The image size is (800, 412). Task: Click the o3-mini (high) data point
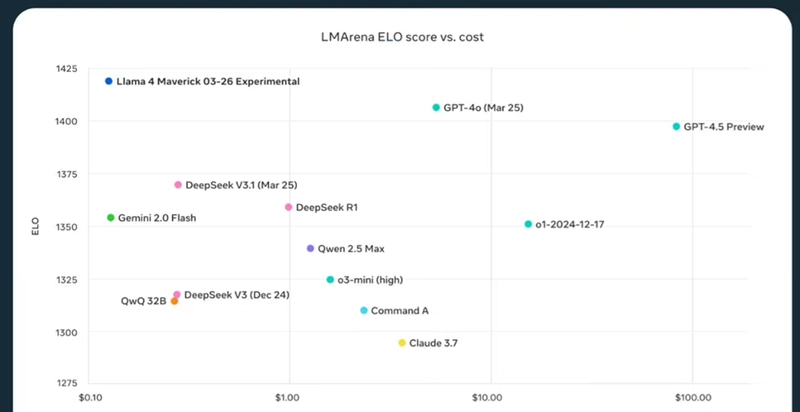click(x=330, y=279)
